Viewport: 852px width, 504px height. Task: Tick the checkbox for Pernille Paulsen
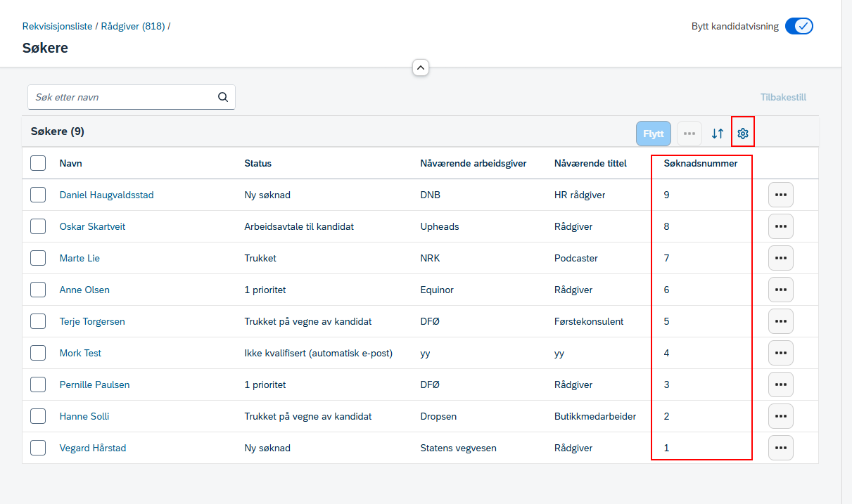(38, 385)
